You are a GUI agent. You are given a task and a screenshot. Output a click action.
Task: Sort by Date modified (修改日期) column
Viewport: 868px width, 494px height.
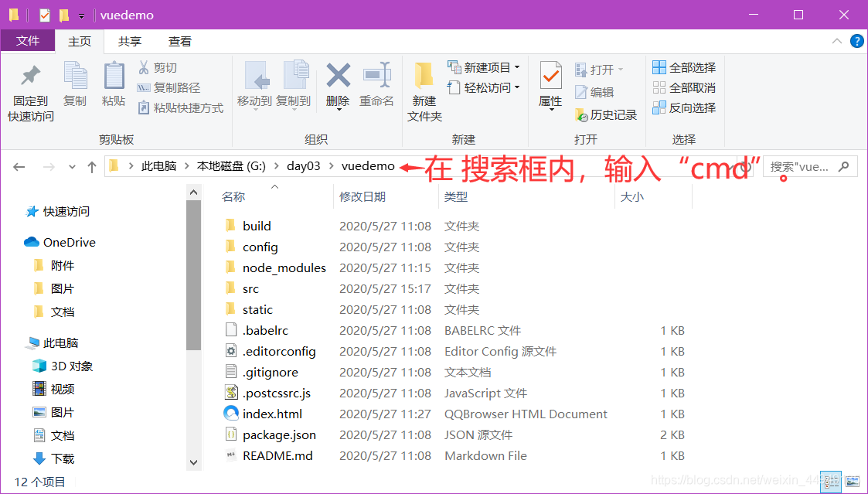[363, 196]
